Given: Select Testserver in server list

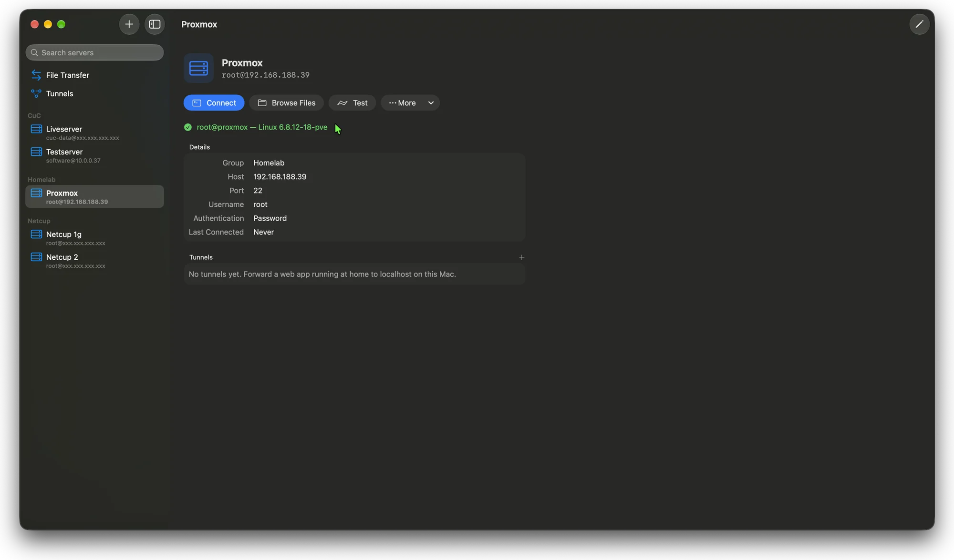Looking at the screenshot, I should [x=94, y=156].
